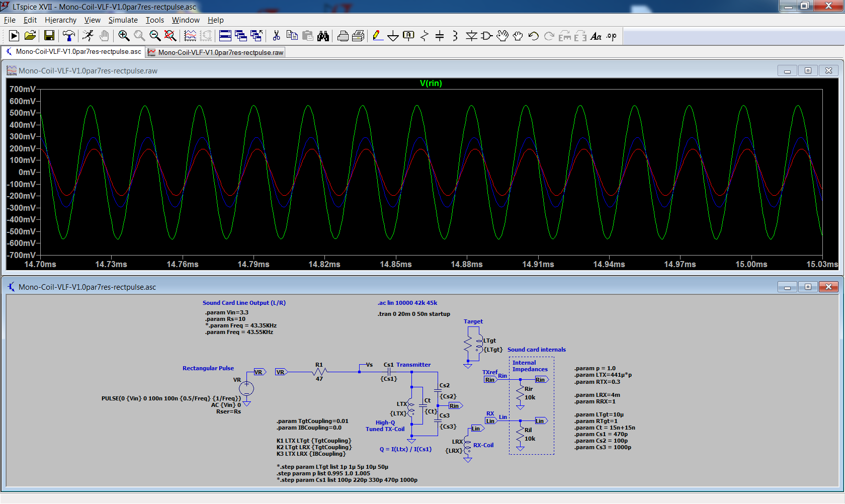Place an inductor component
Screen dimensions: 845x504
point(455,36)
